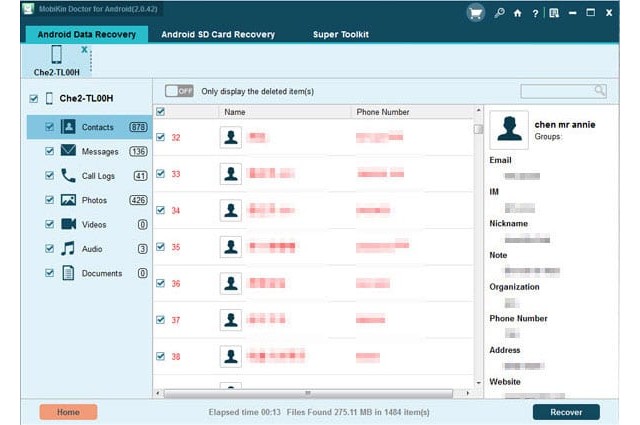Click the avatar icon for contact 34

(231, 210)
